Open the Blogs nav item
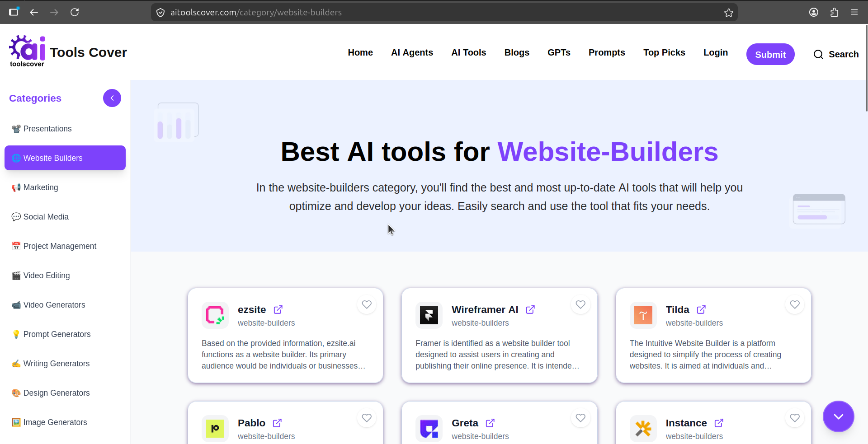Viewport: 868px width, 444px height. [x=517, y=52]
